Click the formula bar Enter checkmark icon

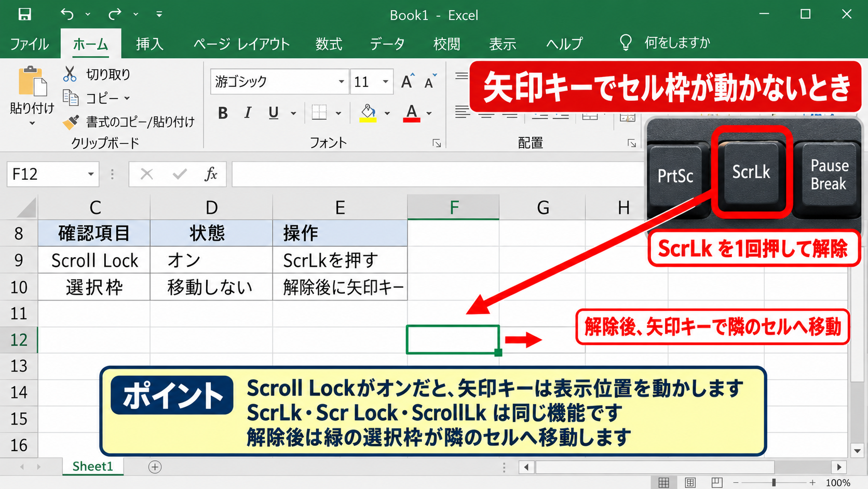pos(180,174)
